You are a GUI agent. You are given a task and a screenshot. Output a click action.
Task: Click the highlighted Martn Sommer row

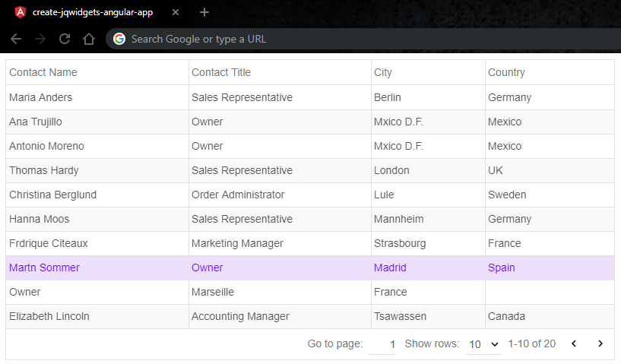pos(44,267)
